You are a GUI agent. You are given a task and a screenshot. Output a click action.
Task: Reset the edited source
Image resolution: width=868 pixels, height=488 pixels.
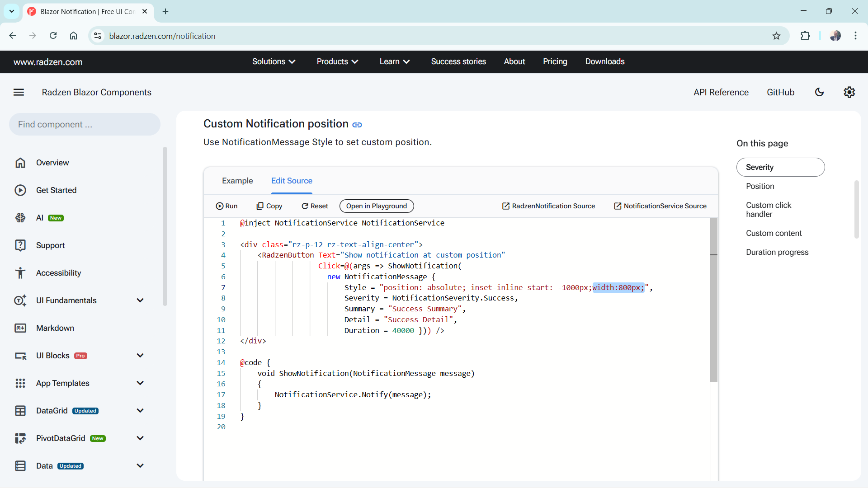click(x=315, y=206)
